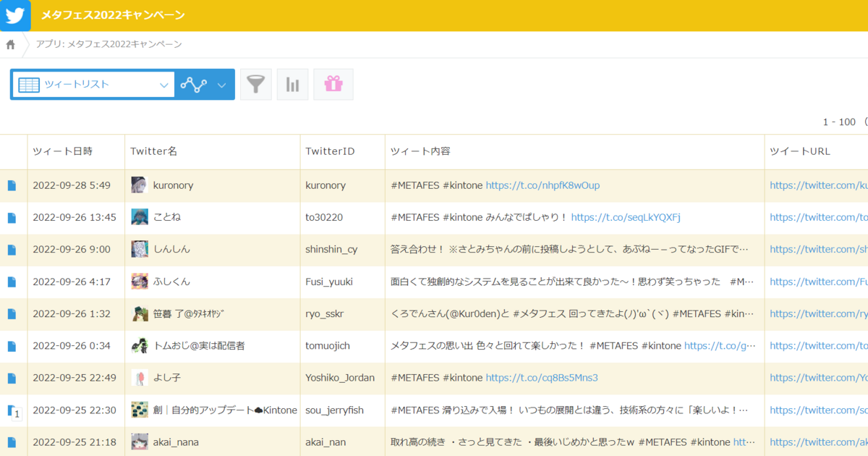Open the filter funnel icon
Screen dimensions: 868x456
(256, 85)
